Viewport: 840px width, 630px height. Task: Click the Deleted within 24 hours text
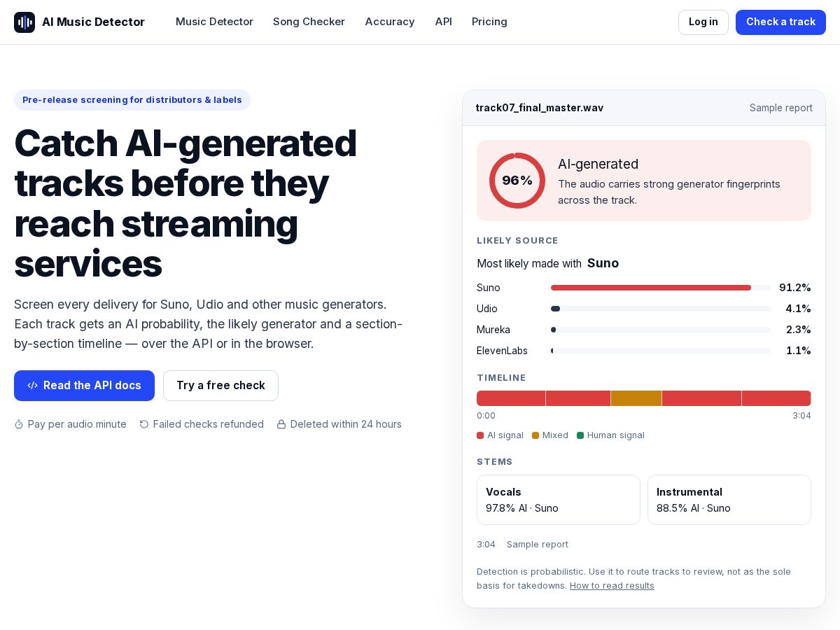(346, 424)
